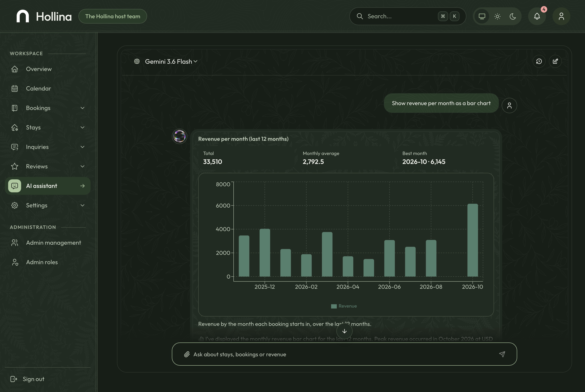The image size is (585, 392).
Task: Click the paperclip attach icon
Action: click(187, 354)
